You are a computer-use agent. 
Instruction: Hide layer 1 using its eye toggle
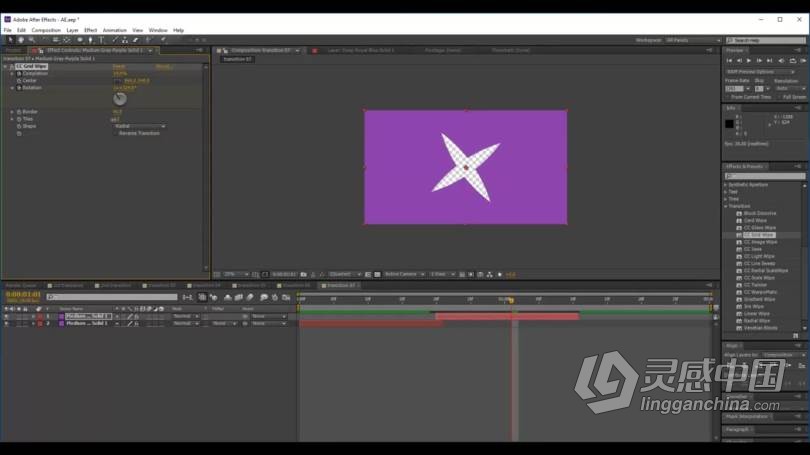(x=6, y=316)
